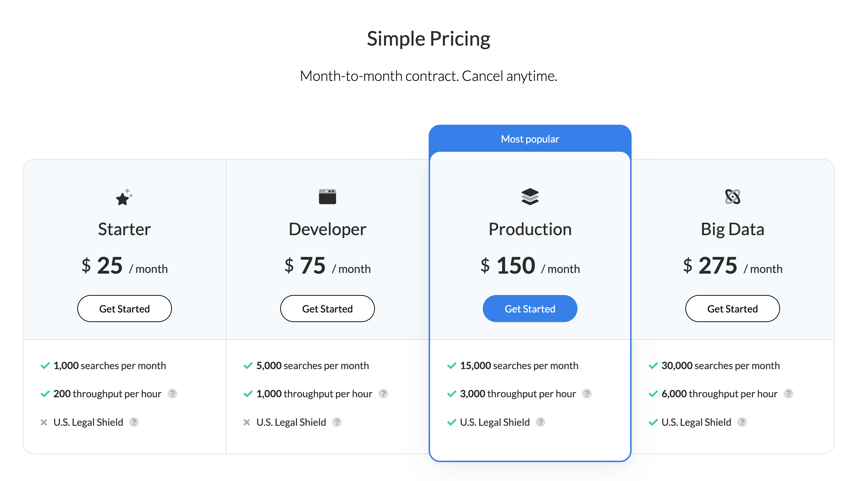Viewport: 868px width, 481px height.
Task: Open the help tooltip for Production U.S. Legal Shield
Action: pyautogui.click(x=542, y=422)
